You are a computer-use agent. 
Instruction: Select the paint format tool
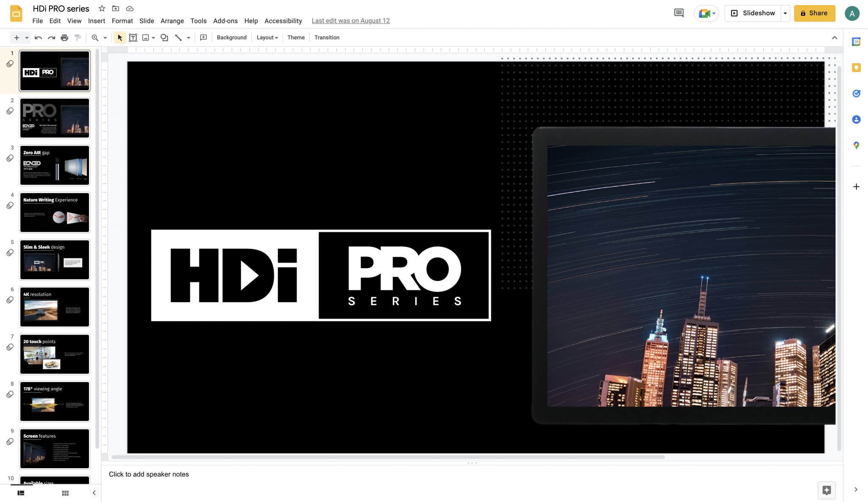click(78, 37)
